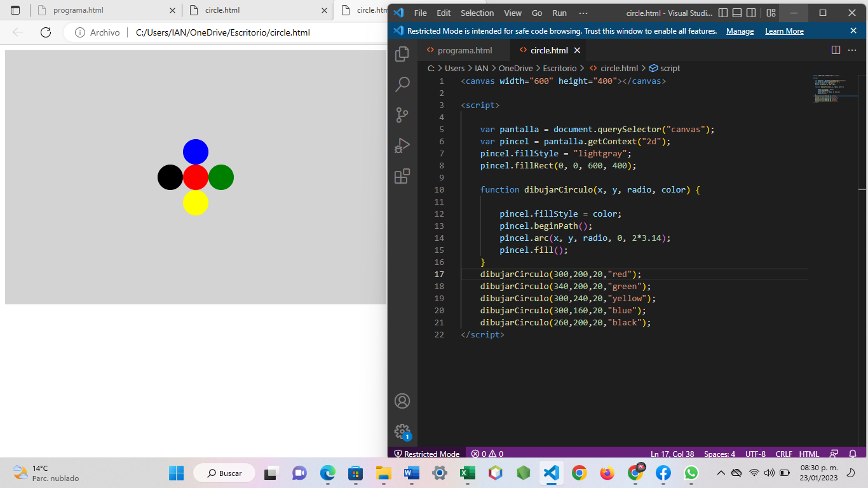Open Learn More link in banner

(x=784, y=31)
